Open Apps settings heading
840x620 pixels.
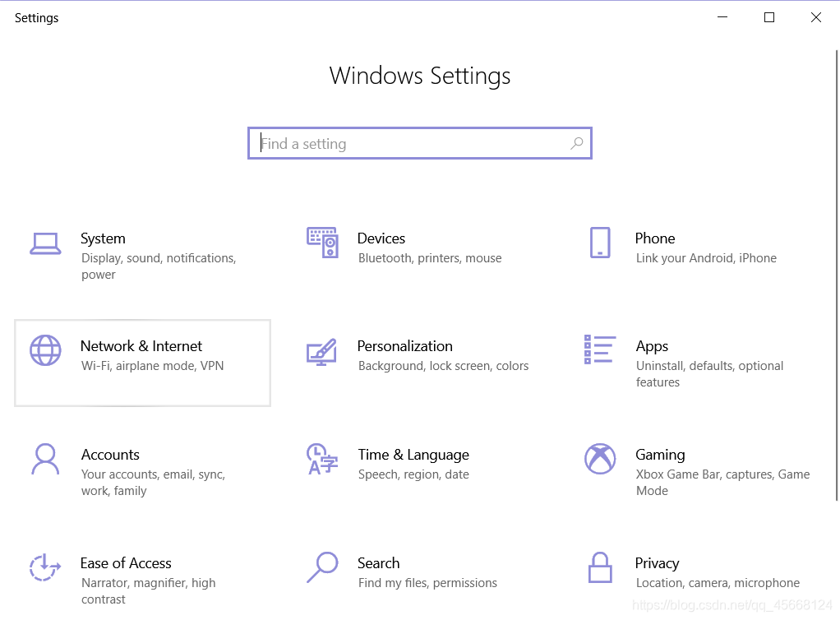tap(652, 347)
